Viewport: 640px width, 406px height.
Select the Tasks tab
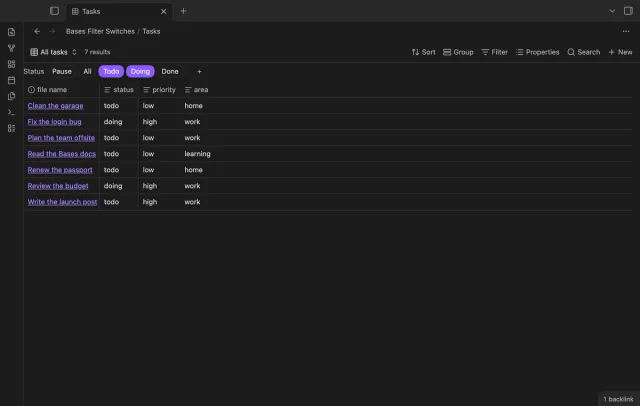[x=118, y=11]
